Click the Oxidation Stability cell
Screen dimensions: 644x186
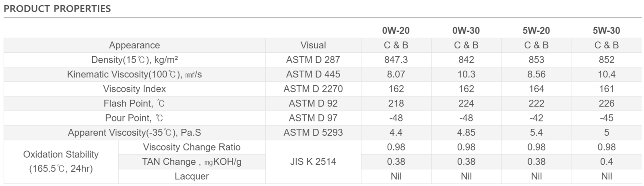coord(61,161)
